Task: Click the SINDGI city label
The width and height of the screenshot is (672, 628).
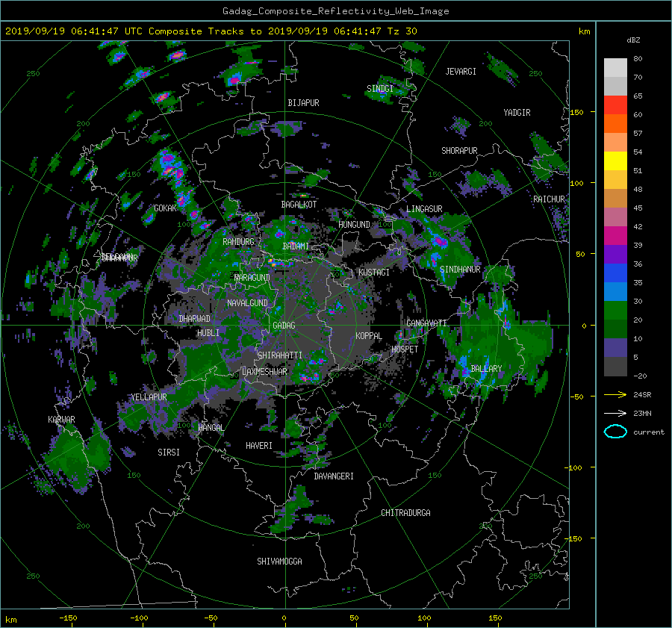Action: click(380, 88)
